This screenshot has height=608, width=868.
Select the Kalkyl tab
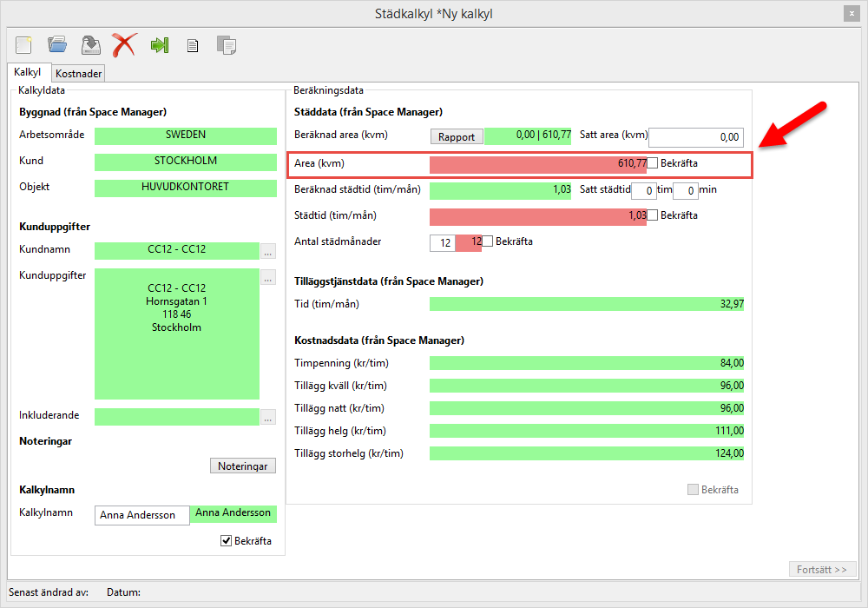pyautogui.click(x=28, y=73)
